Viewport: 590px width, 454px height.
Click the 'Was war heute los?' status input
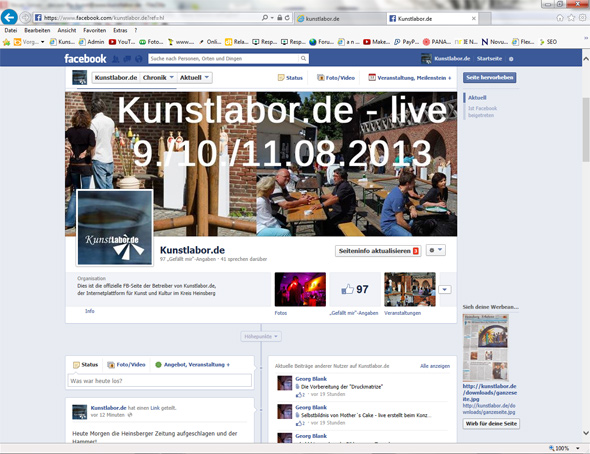160,381
